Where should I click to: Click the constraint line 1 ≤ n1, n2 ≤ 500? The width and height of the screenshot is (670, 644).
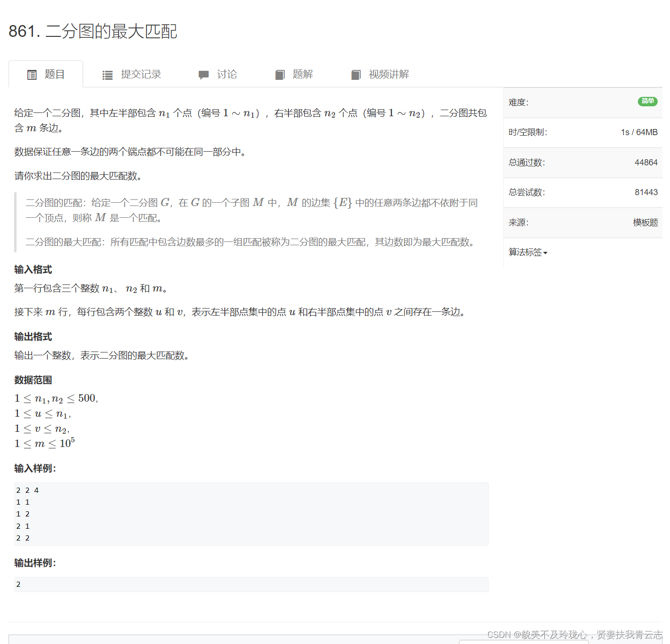[x=56, y=399]
